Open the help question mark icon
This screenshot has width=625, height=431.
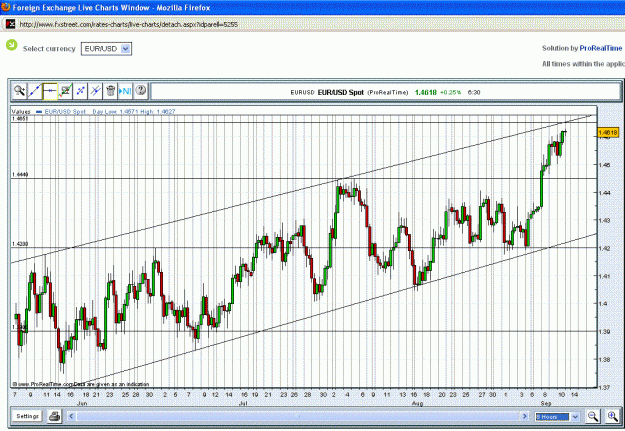coord(140,91)
